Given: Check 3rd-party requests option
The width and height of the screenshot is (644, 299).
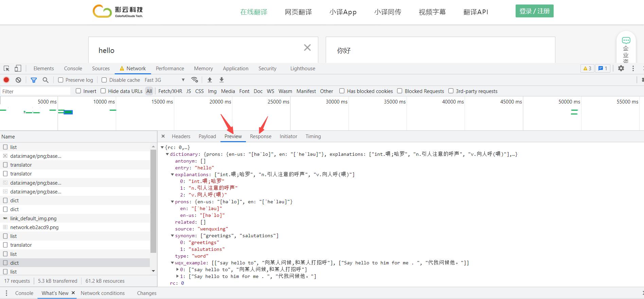Looking at the screenshot, I should [451, 91].
